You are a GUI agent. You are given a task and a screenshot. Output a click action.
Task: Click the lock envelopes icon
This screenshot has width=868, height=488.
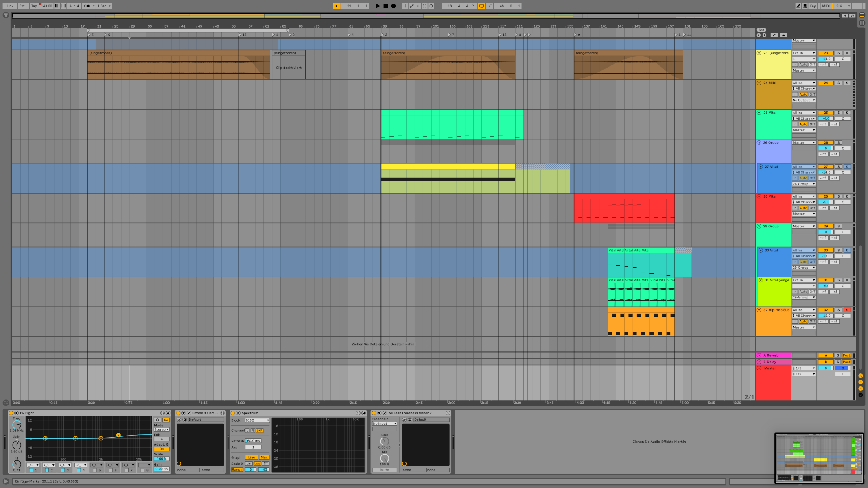(x=783, y=35)
